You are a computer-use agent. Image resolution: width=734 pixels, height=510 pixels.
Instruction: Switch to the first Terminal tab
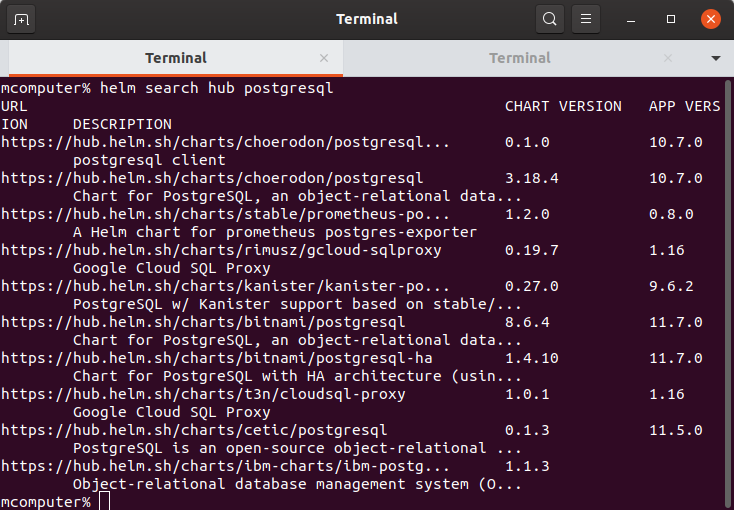[x=176, y=58]
